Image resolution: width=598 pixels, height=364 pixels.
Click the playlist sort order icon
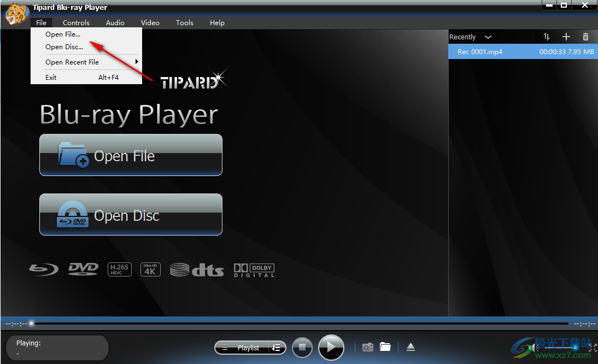tap(547, 37)
